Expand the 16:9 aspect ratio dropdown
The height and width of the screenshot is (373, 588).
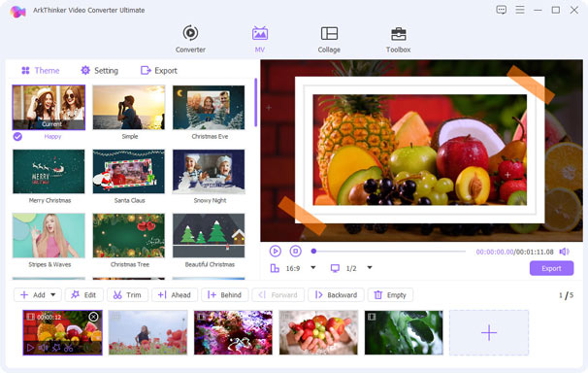[x=313, y=268]
